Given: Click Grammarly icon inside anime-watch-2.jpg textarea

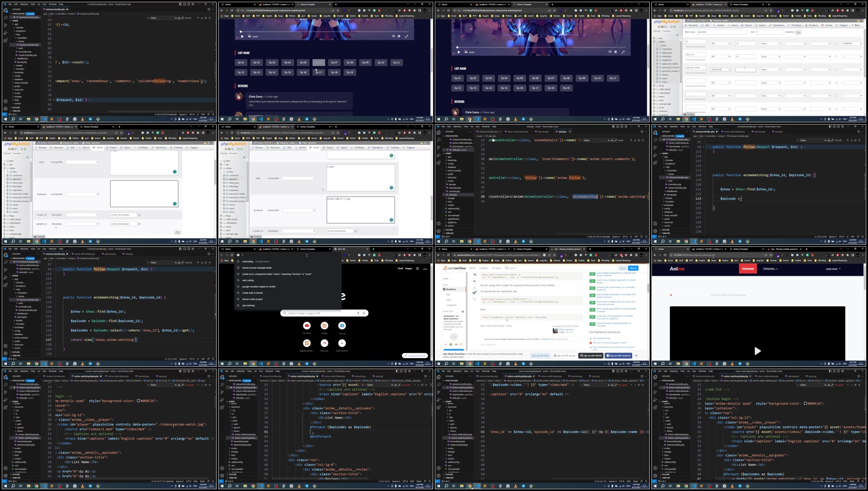Looking at the screenshot, I should pos(391,220).
